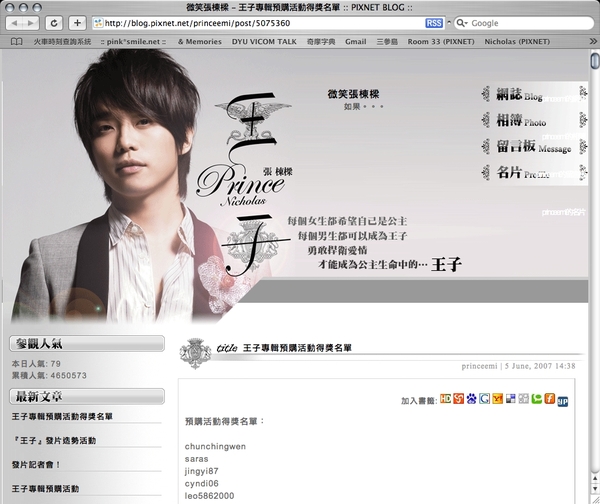Image resolution: width=600 pixels, height=504 pixels.
Task: Click the crest emblem beside the post title
Action: click(196, 353)
